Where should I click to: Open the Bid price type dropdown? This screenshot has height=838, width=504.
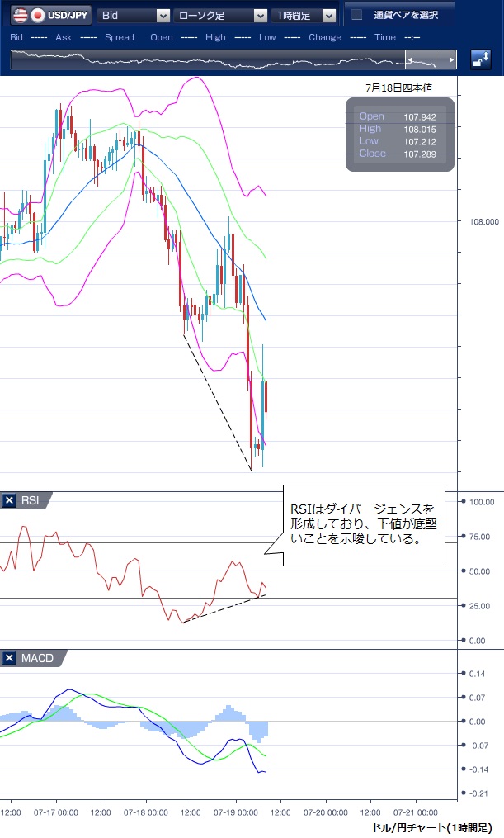click(x=134, y=15)
